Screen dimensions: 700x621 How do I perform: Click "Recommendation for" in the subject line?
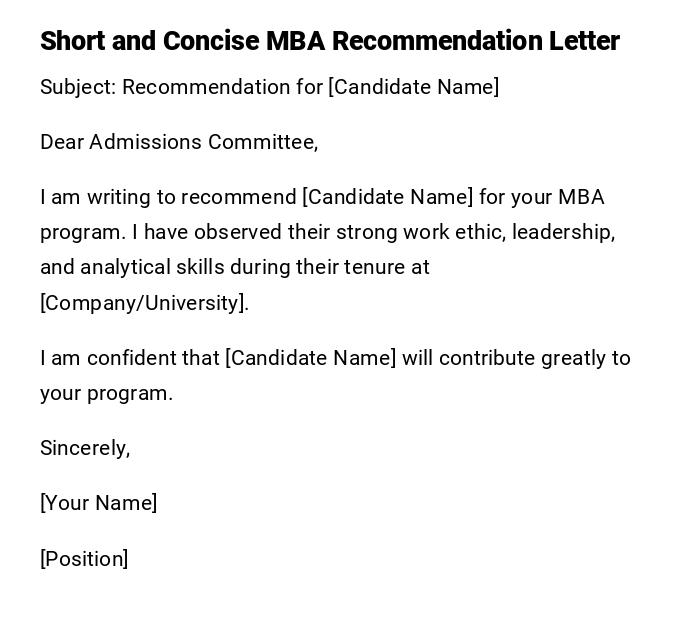222,87
